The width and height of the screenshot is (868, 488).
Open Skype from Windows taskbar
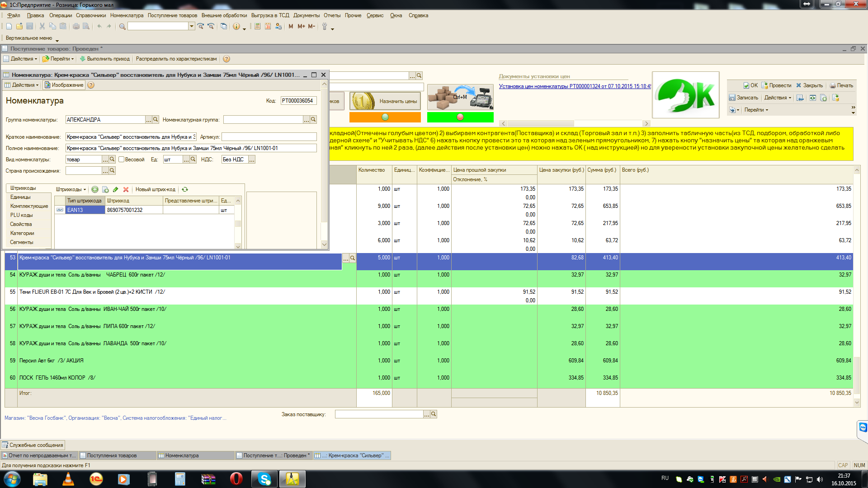tap(264, 479)
